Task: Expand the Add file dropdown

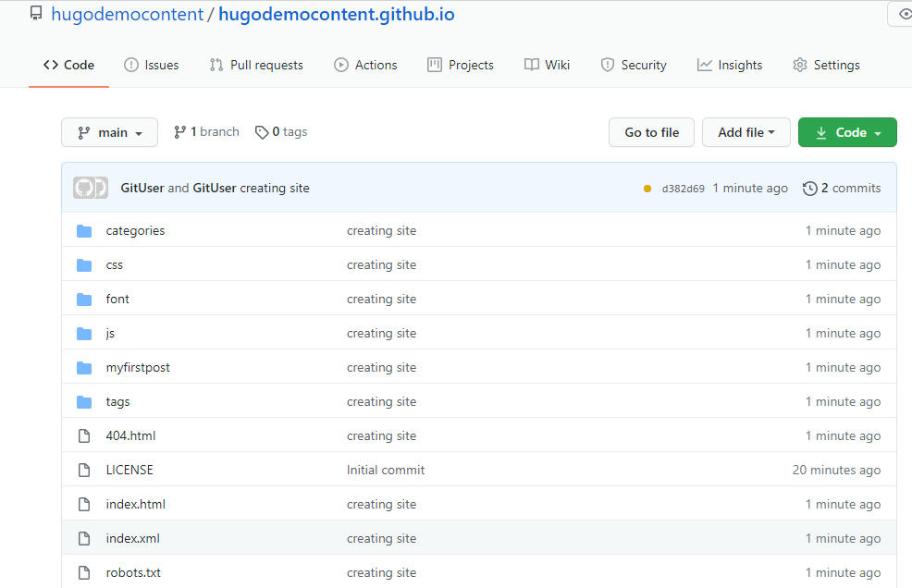Action: point(746,131)
